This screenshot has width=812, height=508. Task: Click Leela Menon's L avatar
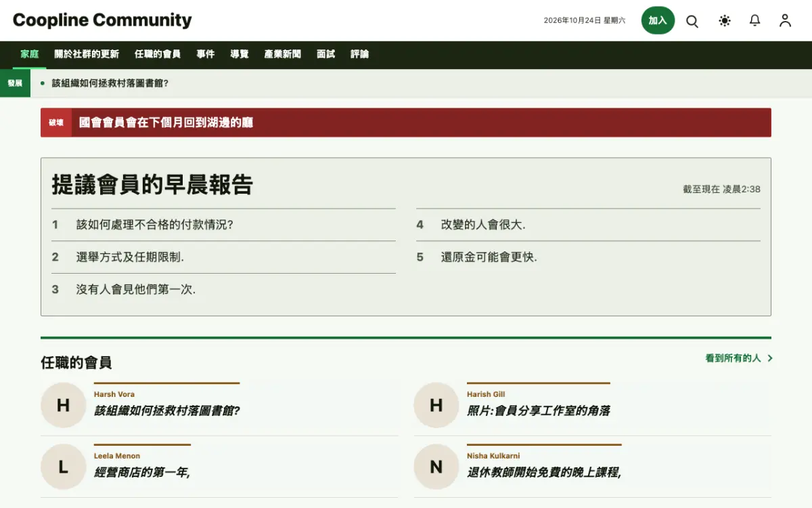63,467
